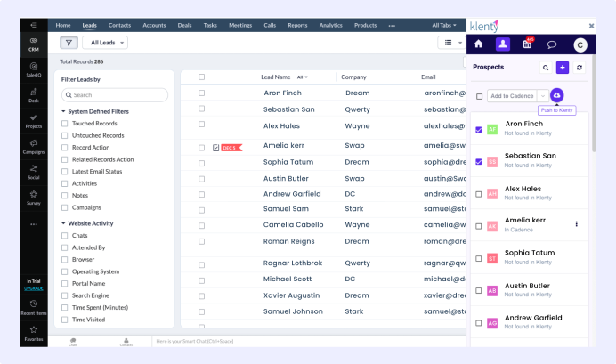Image resolution: width=616 pixels, height=364 pixels.
Task: Click the Aron Finch lead name
Action: (x=281, y=93)
